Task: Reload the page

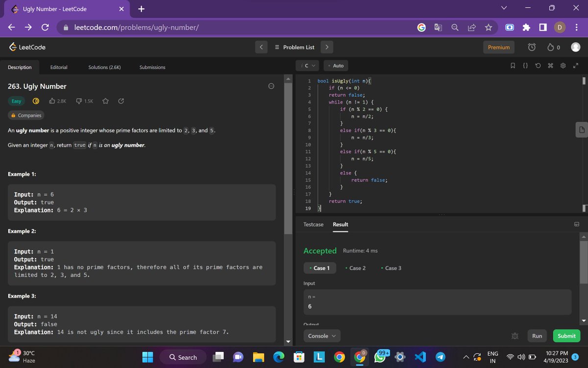Action: pyautogui.click(x=44, y=28)
